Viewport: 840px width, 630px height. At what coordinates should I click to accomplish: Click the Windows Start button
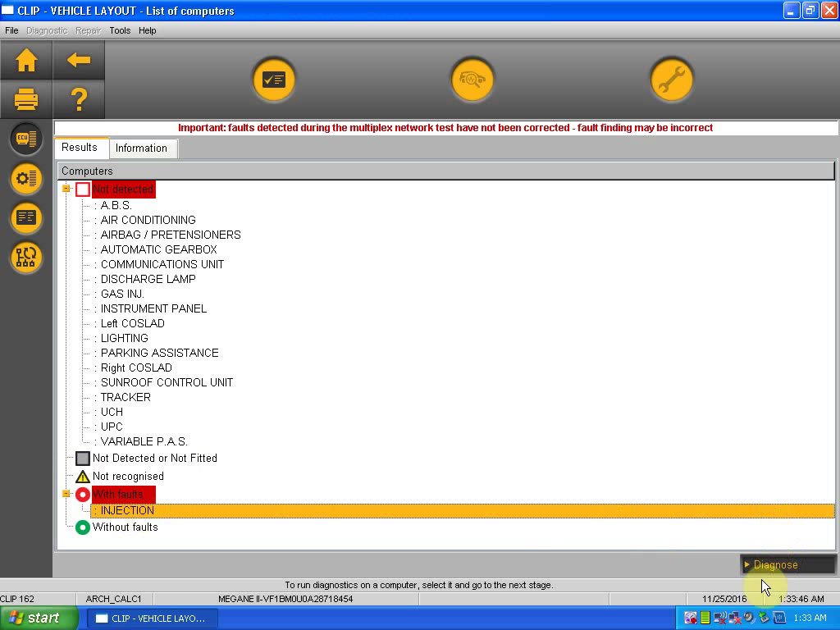click(39, 617)
